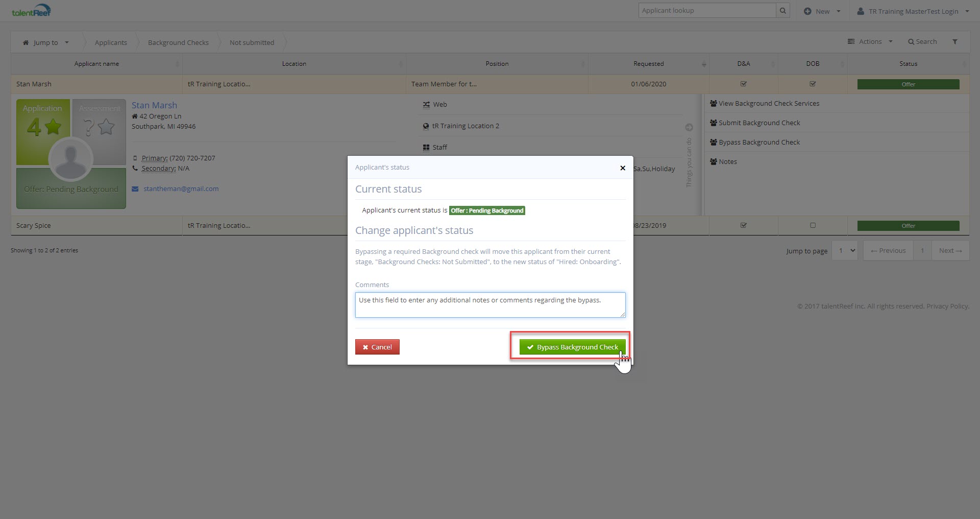Confirm with Bypass Background Check button
The height and width of the screenshot is (519, 980).
click(572, 347)
